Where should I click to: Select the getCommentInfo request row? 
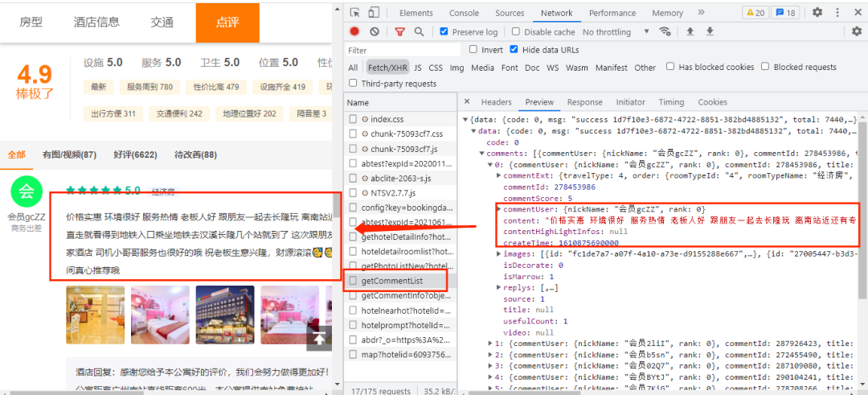click(x=400, y=296)
